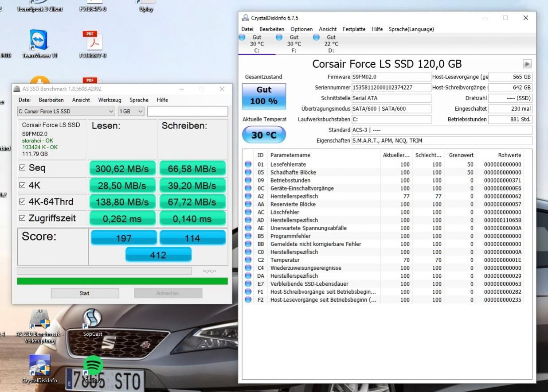Click status orb for Verbleibende SSD-Lebensdauer row
Screen dimensions: 548x392
(248, 284)
